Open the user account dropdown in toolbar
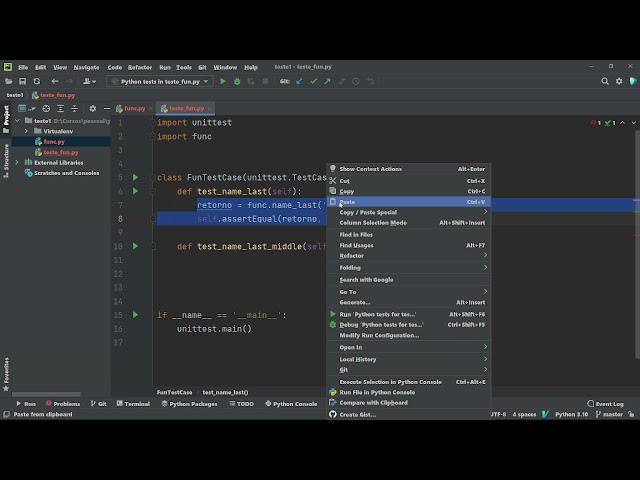The image size is (640, 480). tap(89, 82)
